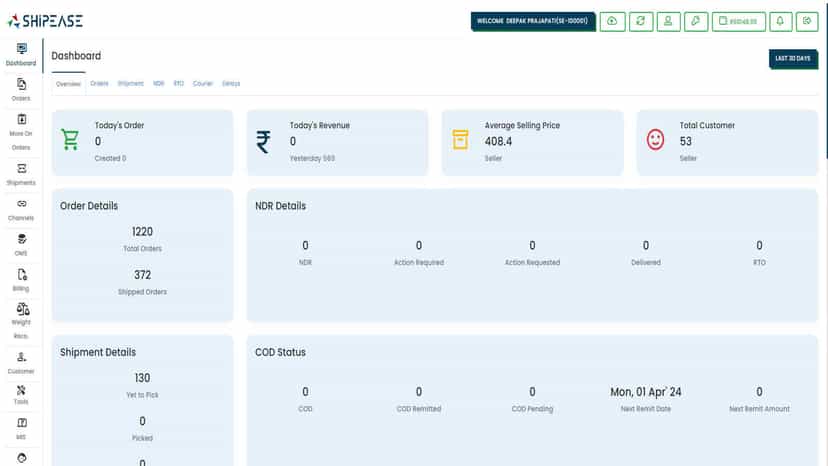Image resolution: width=828 pixels, height=466 pixels.
Task: Switch to the Courier tab
Action: point(203,83)
